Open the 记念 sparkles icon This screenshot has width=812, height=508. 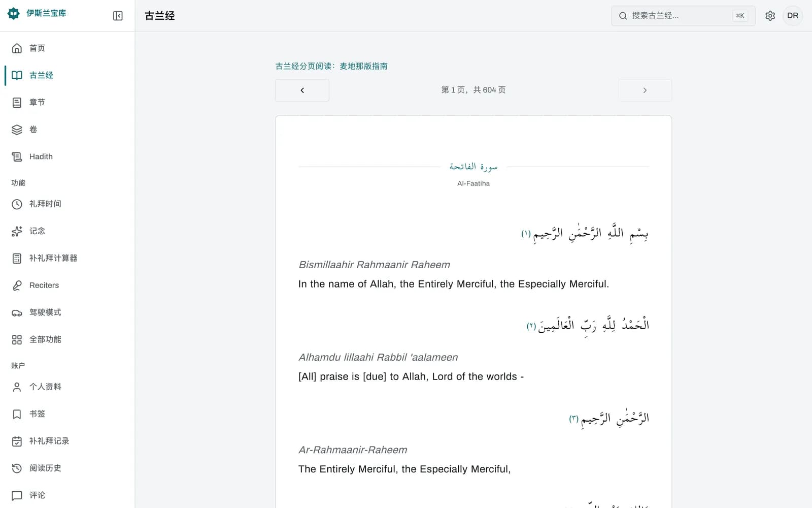click(x=17, y=231)
